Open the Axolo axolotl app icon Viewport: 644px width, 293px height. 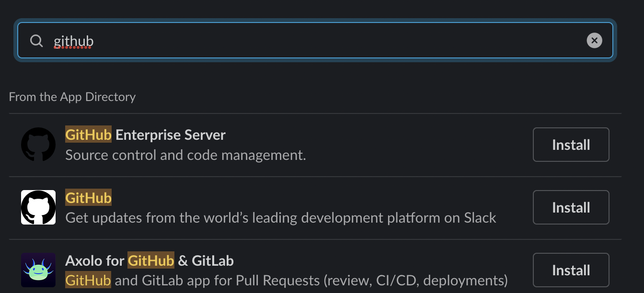[38, 270]
